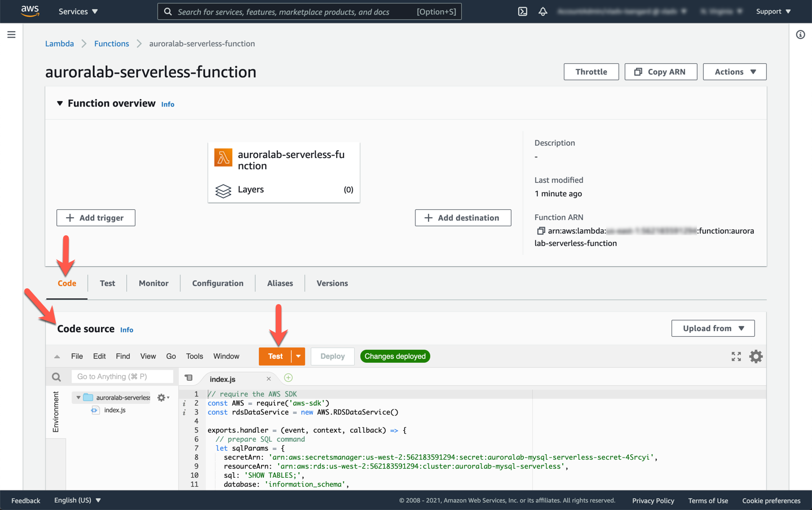Add a new editor tab with plus icon
812x510 pixels.
click(288, 378)
